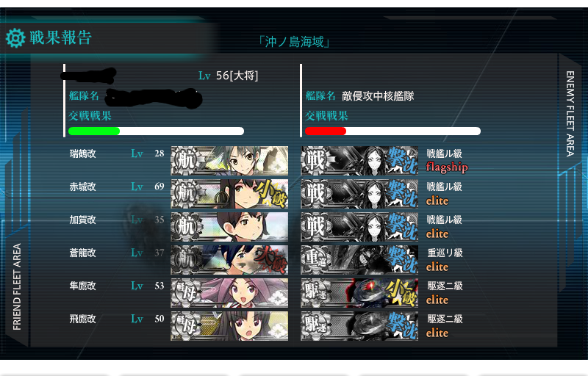Select 加賀改 ship portrait banner
This screenshot has width=588, height=376.
229,227
